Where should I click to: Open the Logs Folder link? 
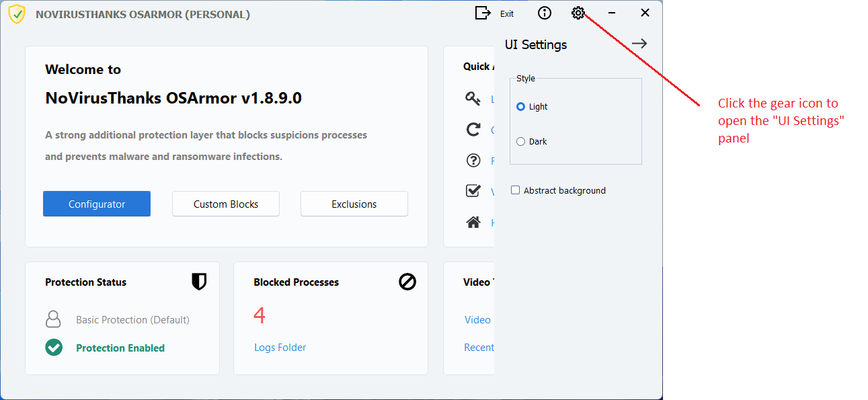(280, 348)
